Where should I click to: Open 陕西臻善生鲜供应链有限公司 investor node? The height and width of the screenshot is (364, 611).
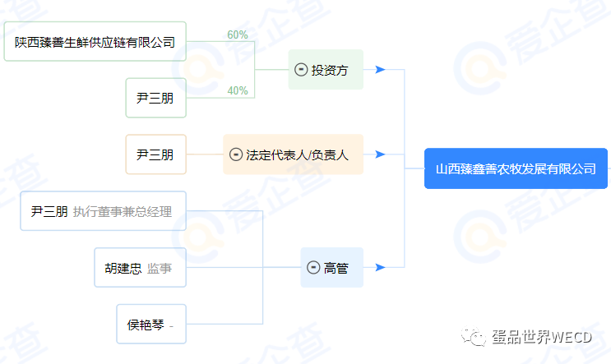pos(95,42)
